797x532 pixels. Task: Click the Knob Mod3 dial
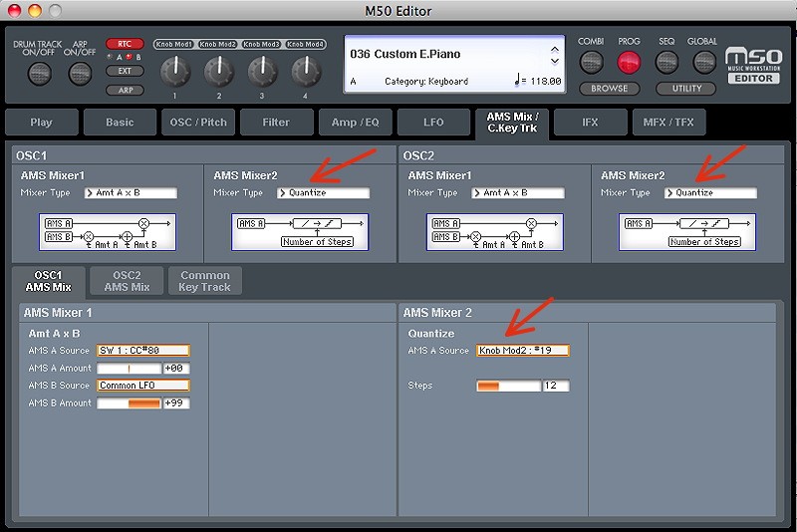coord(262,72)
